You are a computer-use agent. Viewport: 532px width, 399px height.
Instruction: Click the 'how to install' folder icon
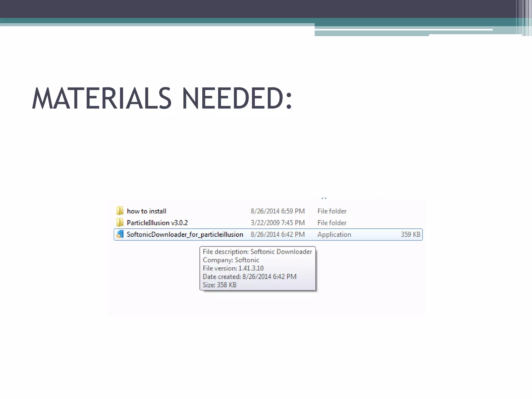pos(120,211)
